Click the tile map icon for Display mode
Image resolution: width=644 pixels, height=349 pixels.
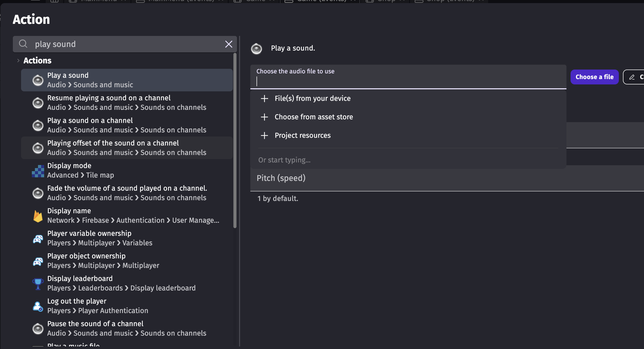coord(38,171)
